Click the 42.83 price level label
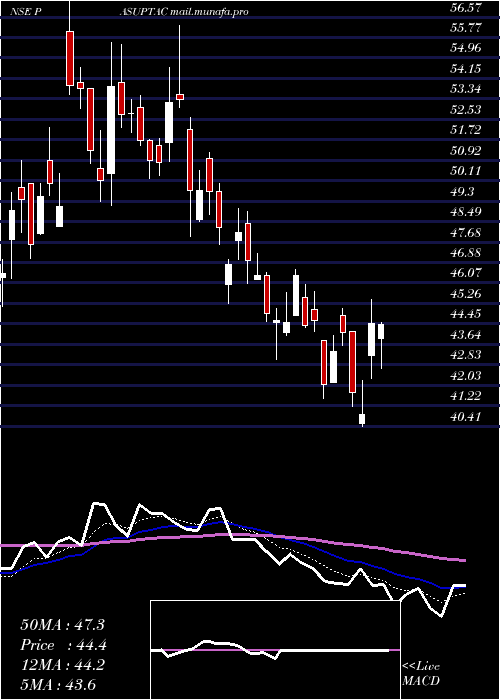500x700 pixels. 467,355
